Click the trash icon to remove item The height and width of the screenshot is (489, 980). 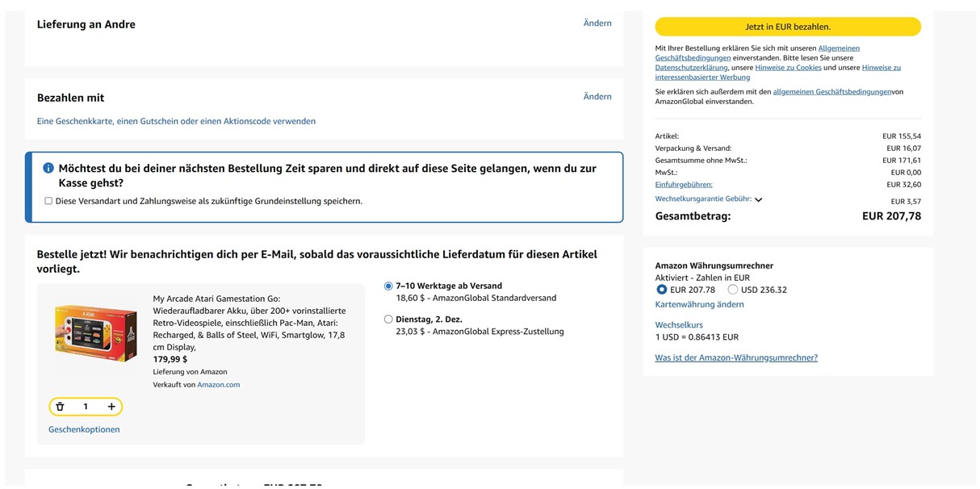click(60, 407)
